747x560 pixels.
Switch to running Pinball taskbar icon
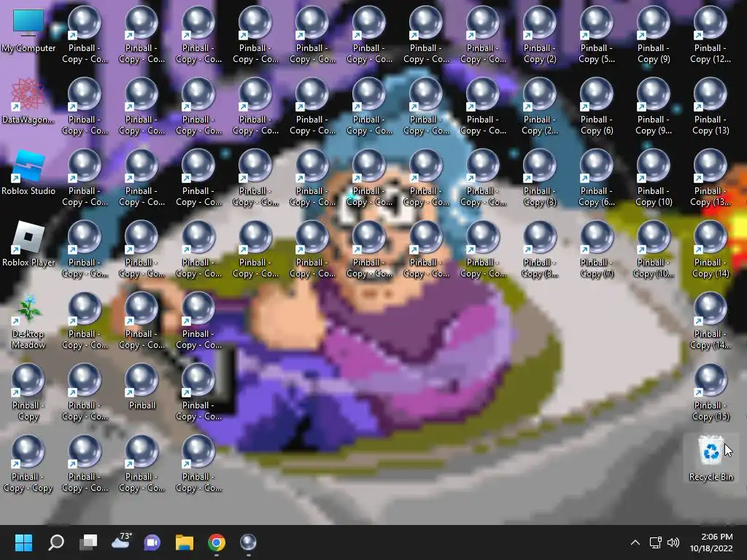pos(248,542)
